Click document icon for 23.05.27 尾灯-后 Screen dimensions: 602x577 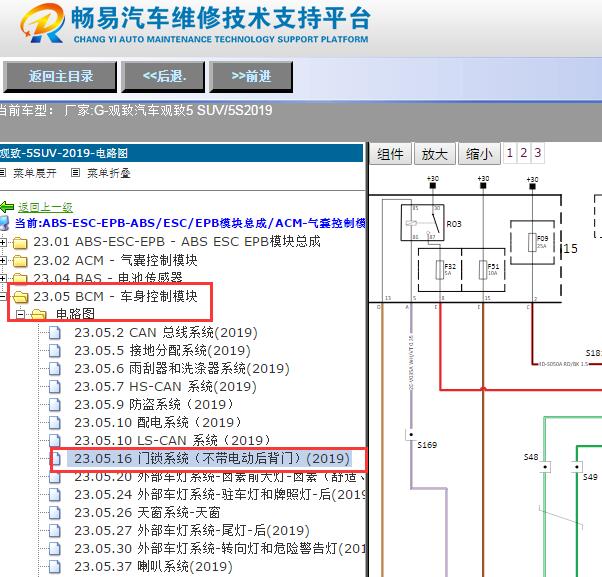point(55,531)
